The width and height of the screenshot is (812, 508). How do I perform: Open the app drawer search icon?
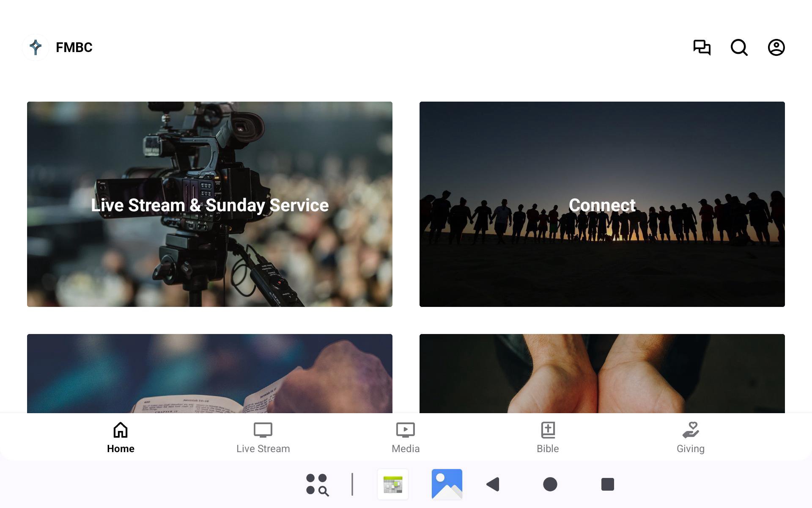click(317, 484)
